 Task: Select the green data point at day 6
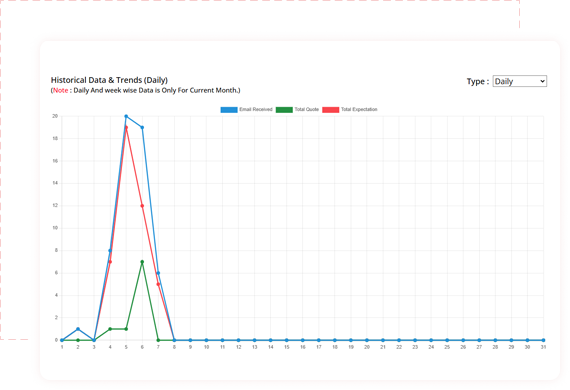coord(142,262)
